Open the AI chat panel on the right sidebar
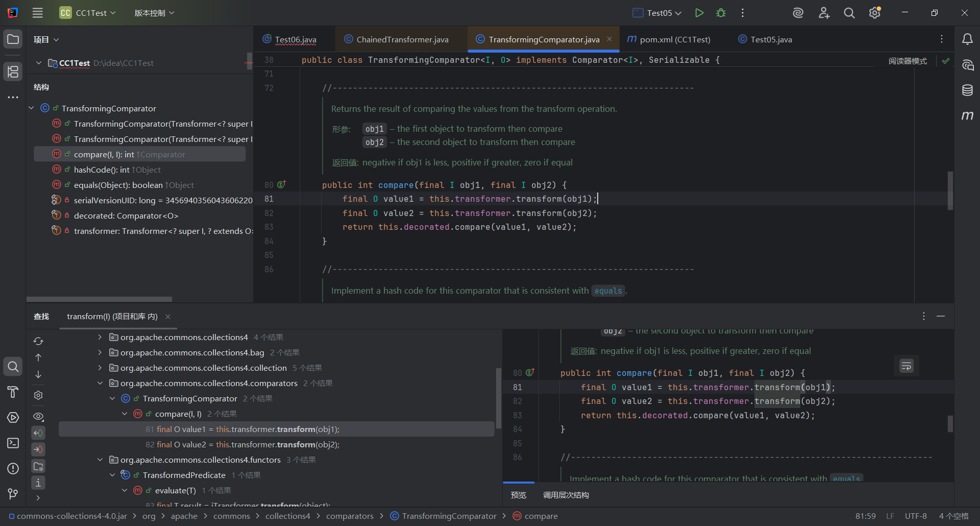This screenshot has width=980, height=526. [x=967, y=65]
